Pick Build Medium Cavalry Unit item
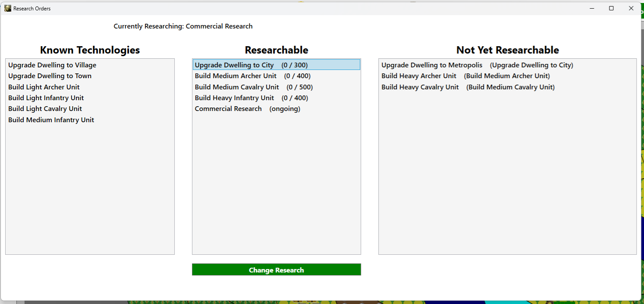The image size is (644, 304). pos(254,87)
